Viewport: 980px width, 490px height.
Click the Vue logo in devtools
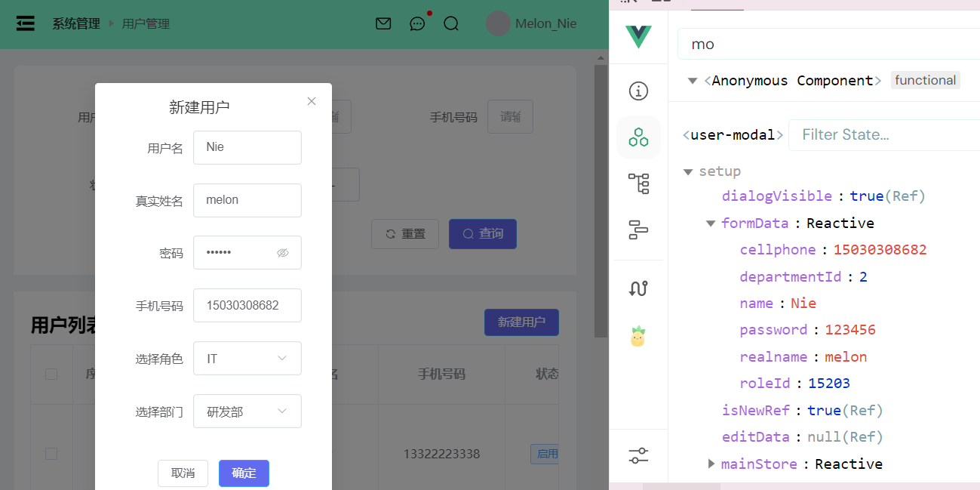point(638,37)
